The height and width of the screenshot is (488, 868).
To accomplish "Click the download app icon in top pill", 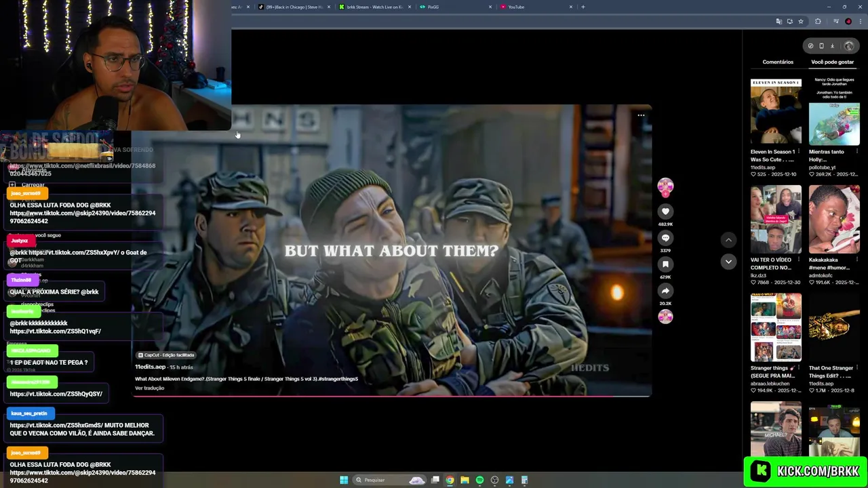I will pos(832,46).
